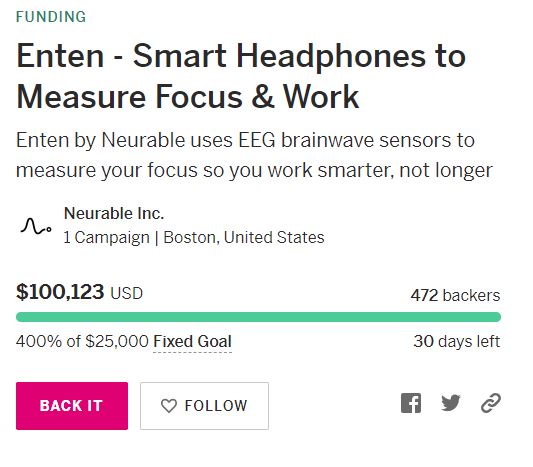Click the pink BACK IT button
This screenshot has width=533, height=467.
(x=72, y=406)
